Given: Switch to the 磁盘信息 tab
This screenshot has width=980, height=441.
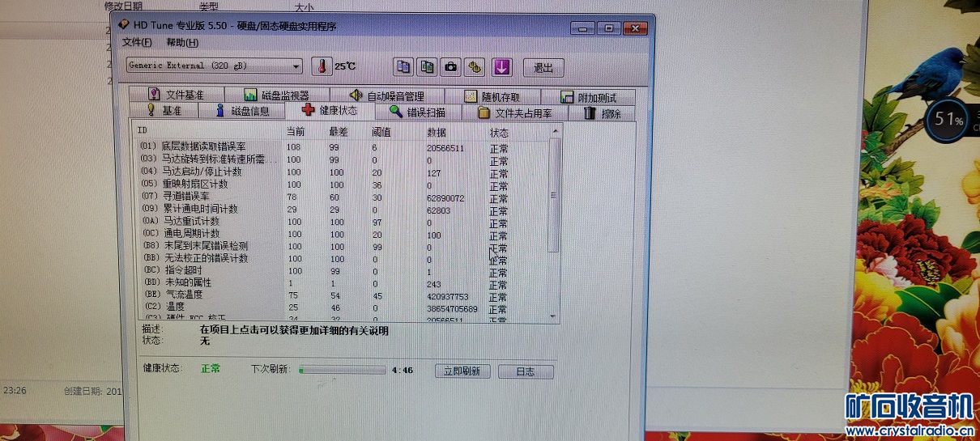Looking at the screenshot, I should point(241,111).
